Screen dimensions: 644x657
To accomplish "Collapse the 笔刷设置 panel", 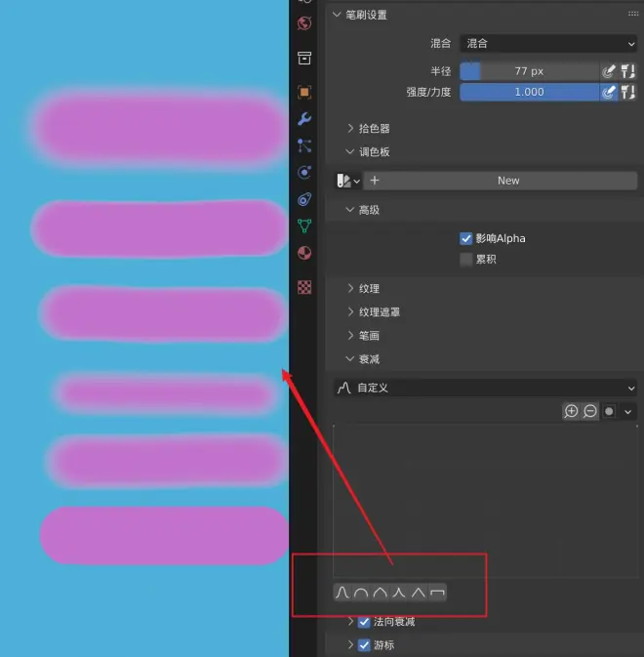I will pyautogui.click(x=337, y=15).
